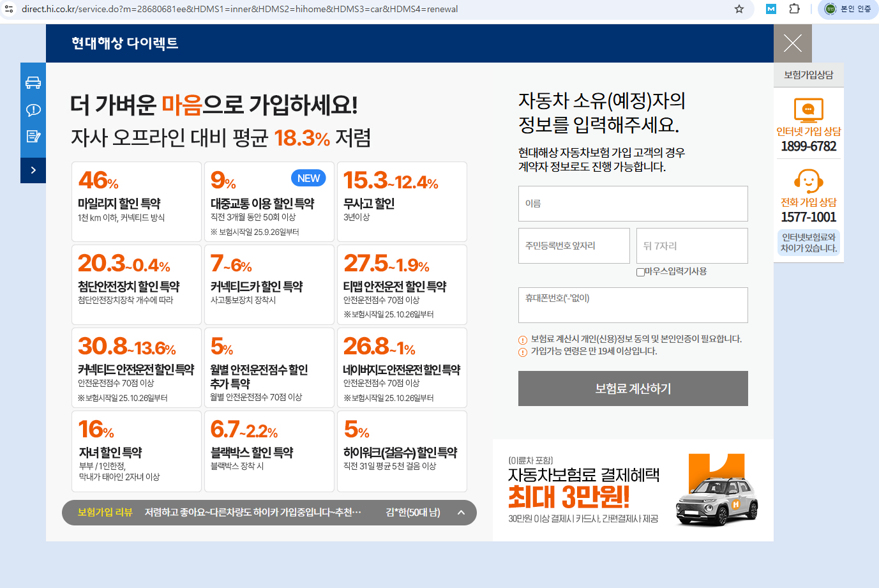Click the 가입가능 연령 notice text

tap(594, 351)
